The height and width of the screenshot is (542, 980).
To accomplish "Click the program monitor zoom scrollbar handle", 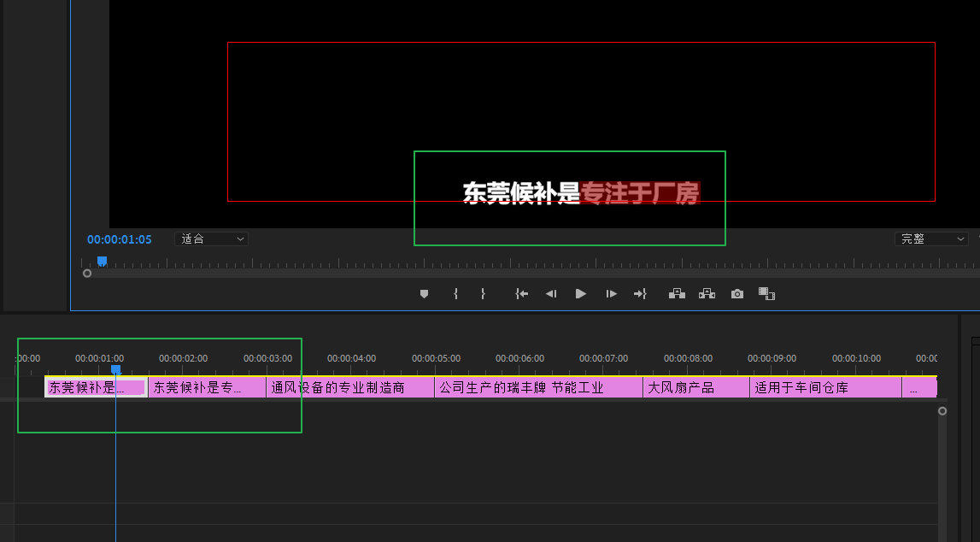I will click(x=87, y=274).
